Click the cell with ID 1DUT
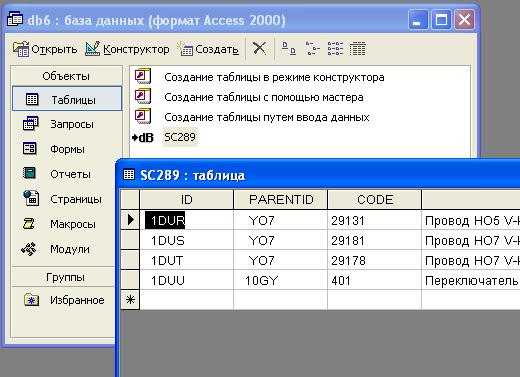This screenshot has height=377, width=520. (187, 260)
